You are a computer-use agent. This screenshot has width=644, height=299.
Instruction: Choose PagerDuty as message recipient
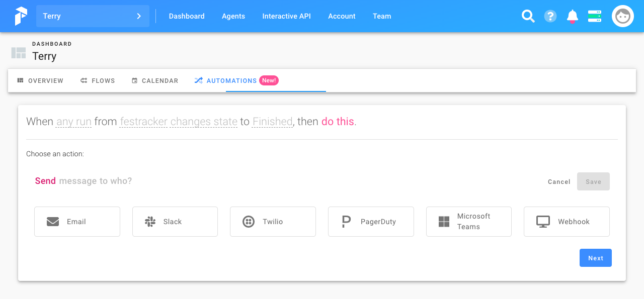(x=371, y=222)
